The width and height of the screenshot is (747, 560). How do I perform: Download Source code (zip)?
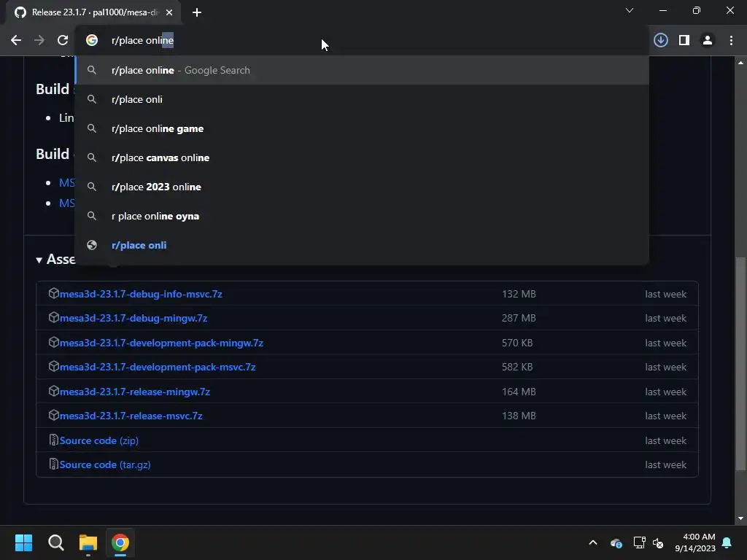(x=99, y=440)
